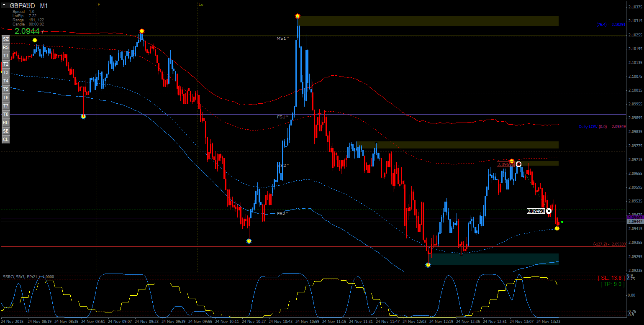Select the FS2^ level label
The height and width of the screenshot is (325, 644).
(283, 213)
